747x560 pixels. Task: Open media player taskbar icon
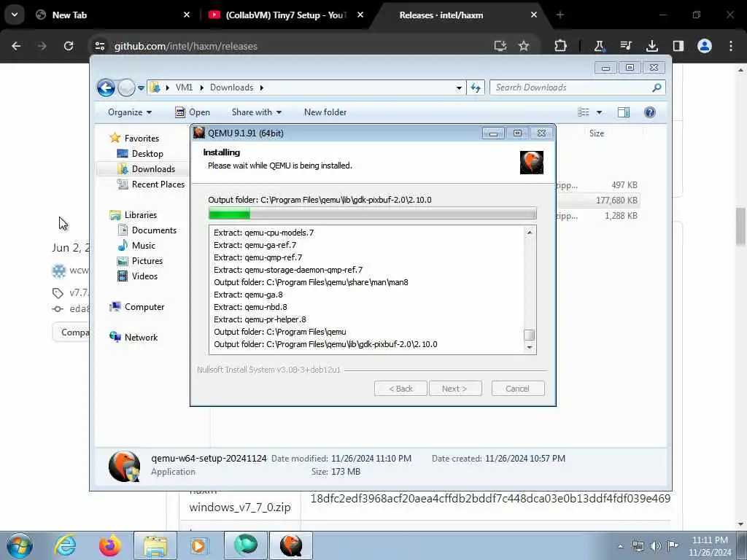[x=199, y=545]
